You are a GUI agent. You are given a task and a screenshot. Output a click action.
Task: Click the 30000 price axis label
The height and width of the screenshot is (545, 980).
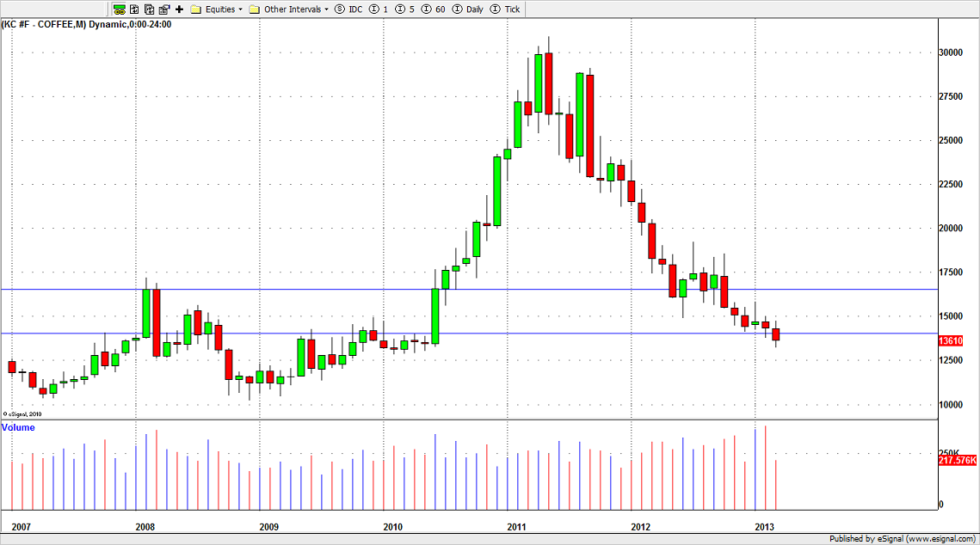[x=951, y=52]
